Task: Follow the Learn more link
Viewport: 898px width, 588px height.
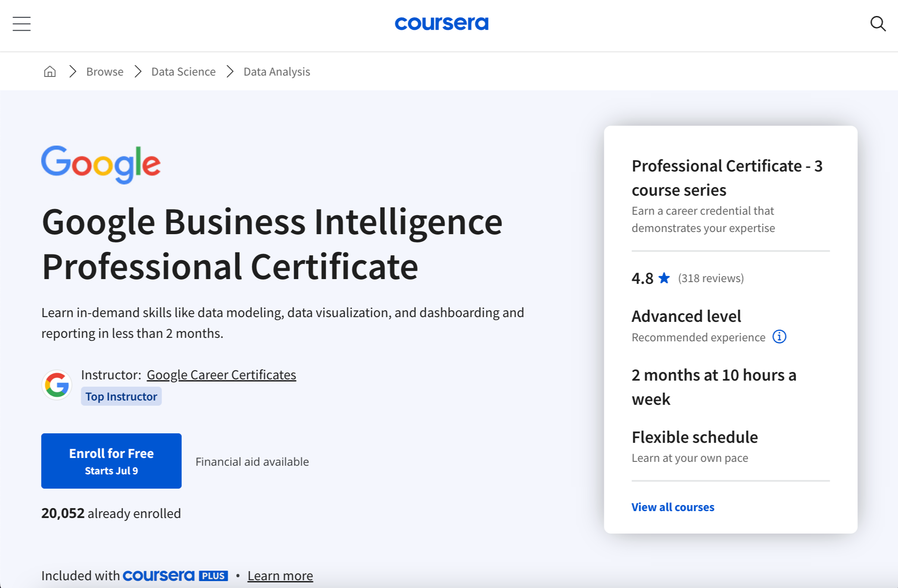Action: (x=280, y=575)
